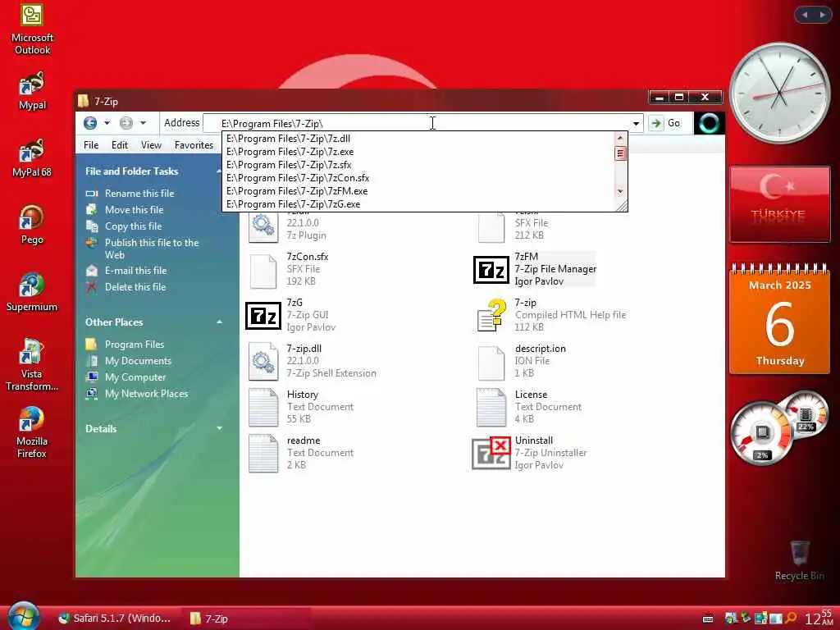840x630 pixels.
Task: Launch the MyPal 68 desktop shortcut
Action: point(32,157)
